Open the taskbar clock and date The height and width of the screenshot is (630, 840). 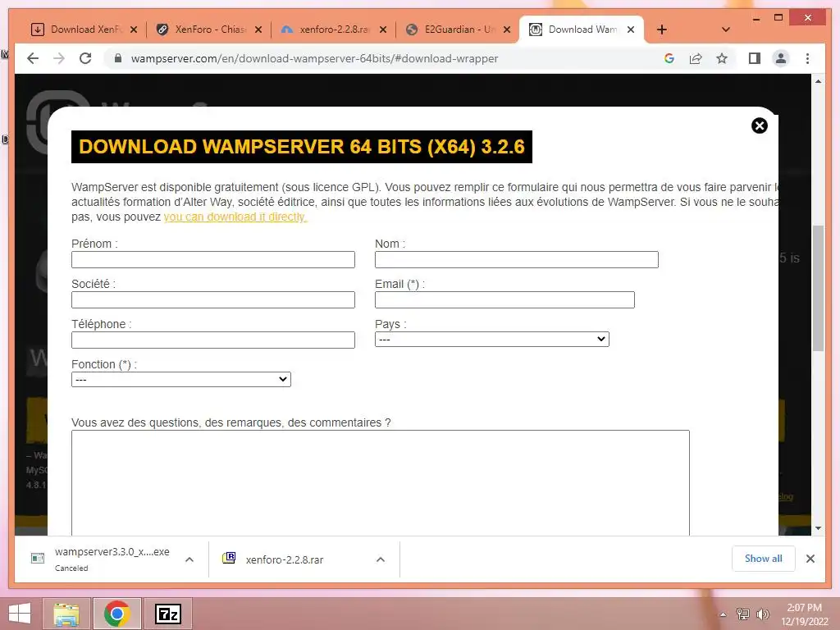click(805, 614)
